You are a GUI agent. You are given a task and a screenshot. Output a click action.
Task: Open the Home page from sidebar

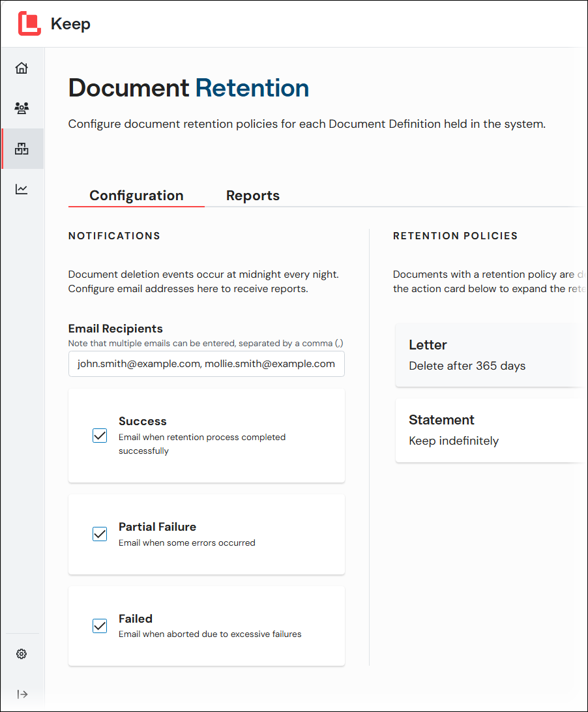[22, 68]
